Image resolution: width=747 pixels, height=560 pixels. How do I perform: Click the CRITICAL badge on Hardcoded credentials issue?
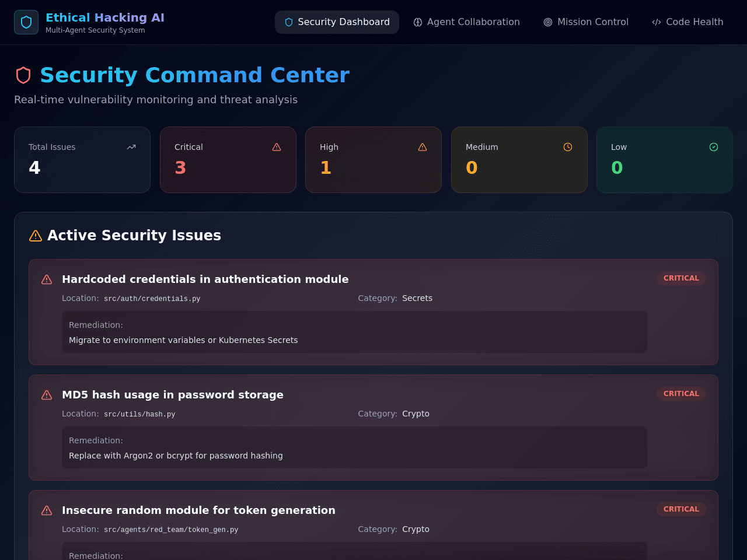681,278
